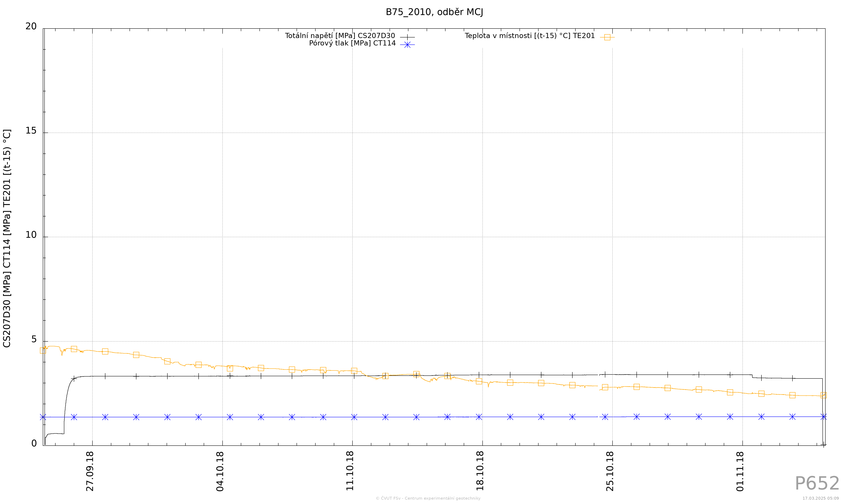Click the vertical y-axis title text

pos(7,238)
